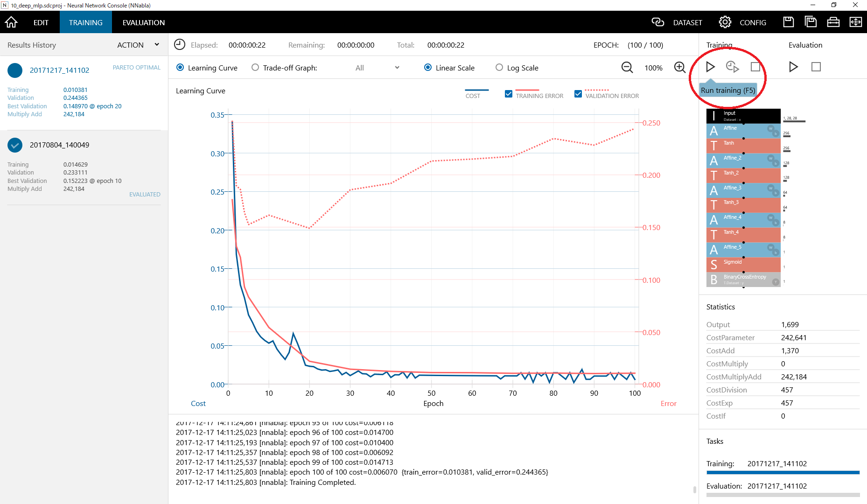This screenshot has width=867, height=504.
Task: Uncheck the TRAINING ERROR checkbox
Action: tap(509, 94)
